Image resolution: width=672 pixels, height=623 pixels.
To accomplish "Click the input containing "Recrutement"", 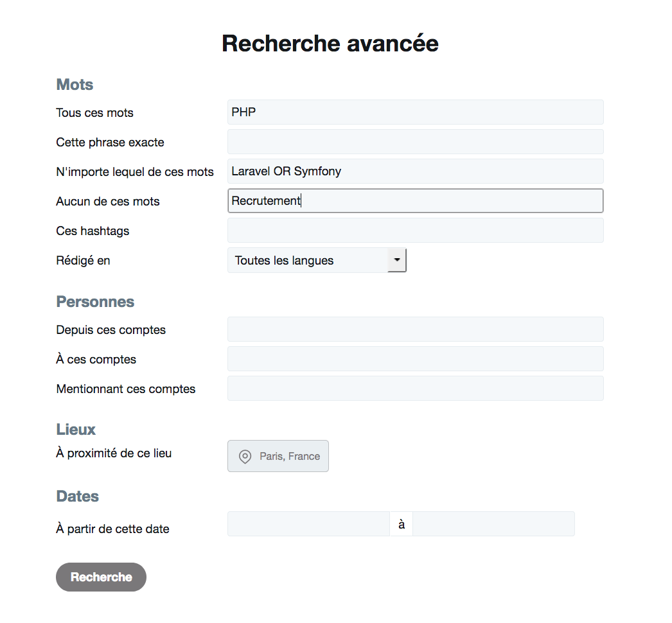I will coord(415,201).
